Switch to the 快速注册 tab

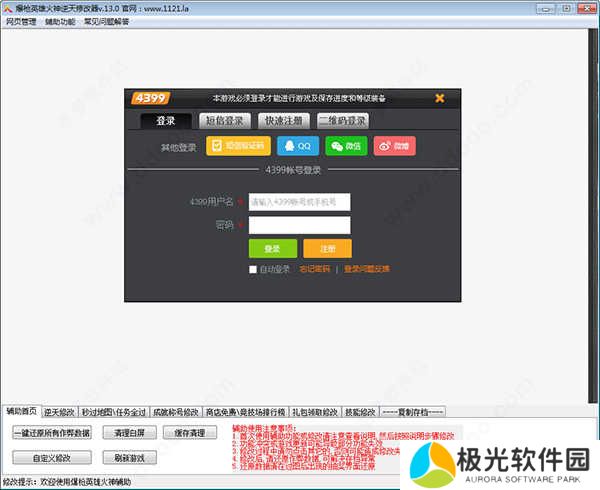pos(282,121)
